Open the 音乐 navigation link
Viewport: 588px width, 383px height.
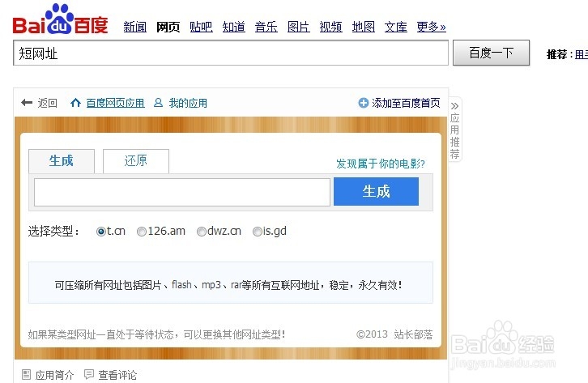pos(266,27)
